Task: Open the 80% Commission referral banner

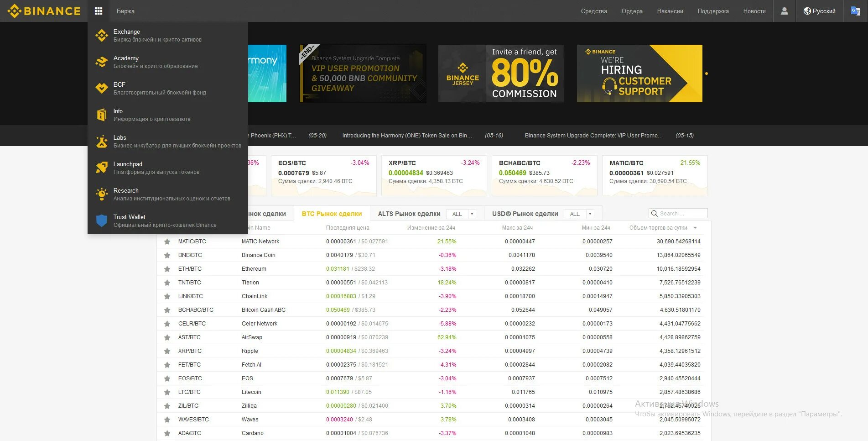Action: [x=501, y=73]
